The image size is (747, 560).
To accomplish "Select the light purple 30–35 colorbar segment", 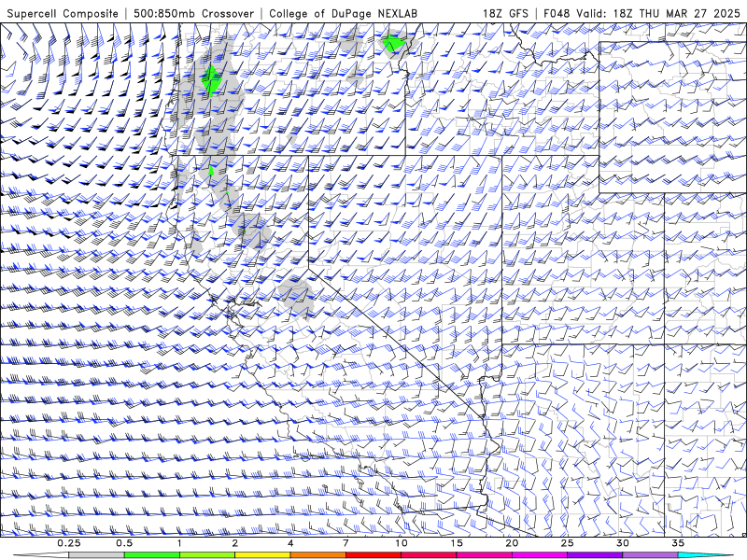I will coord(650,555).
